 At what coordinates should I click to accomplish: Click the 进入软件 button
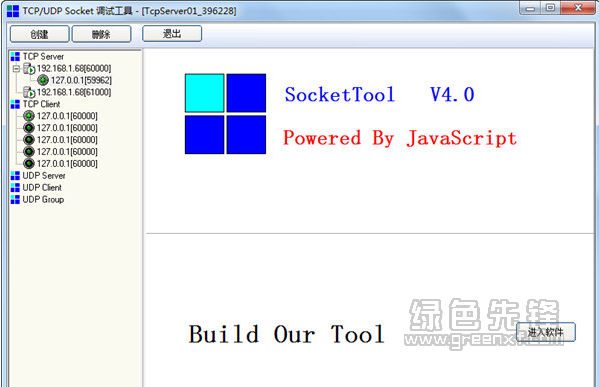[546, 332]
